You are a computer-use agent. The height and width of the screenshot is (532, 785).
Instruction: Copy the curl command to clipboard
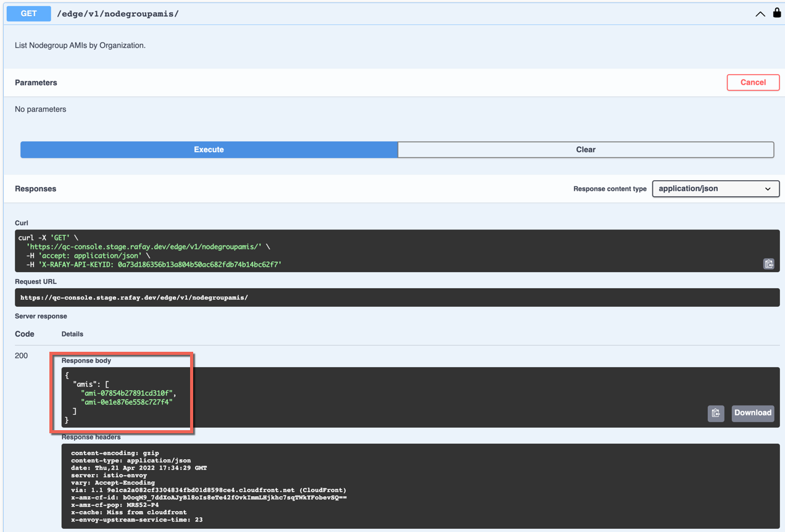[x=768, y=264]
